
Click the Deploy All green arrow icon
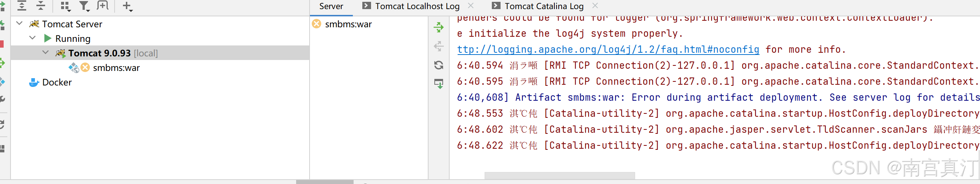pyautogui.click(x=439, y=27)
